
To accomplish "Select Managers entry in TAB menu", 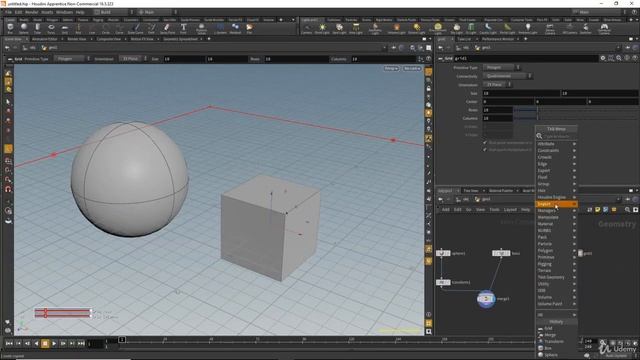I will (x=556, y=211).
